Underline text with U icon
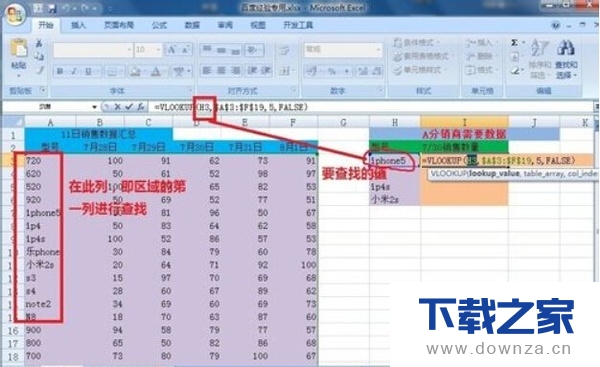This screenshot has width=600, height=367. (x=88, y=71)
